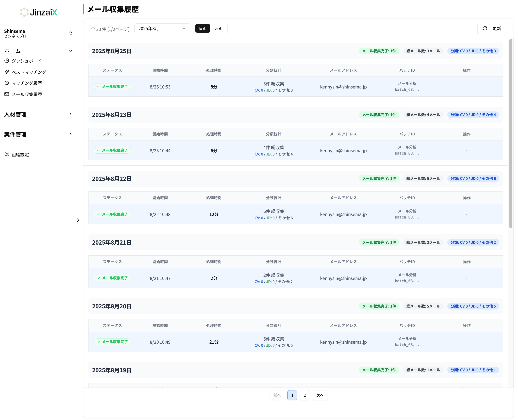Click the 分類: CV 0 / JD 0 / その他 2 badge
Image resolution: width=518 pixels, height=420 pixels.
click(x=473, y=242)
